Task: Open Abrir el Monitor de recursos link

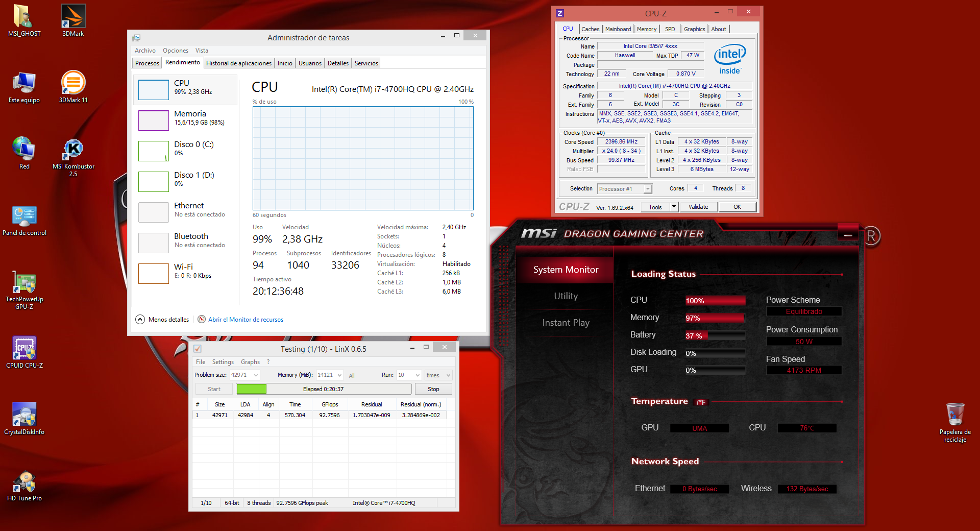Action: (x=246, y=320)
